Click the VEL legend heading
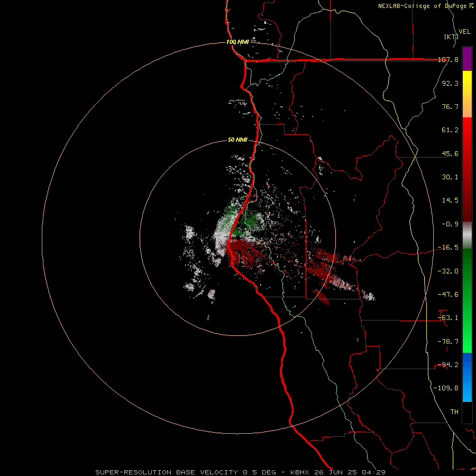476x476 pixels. coord(465,32)
